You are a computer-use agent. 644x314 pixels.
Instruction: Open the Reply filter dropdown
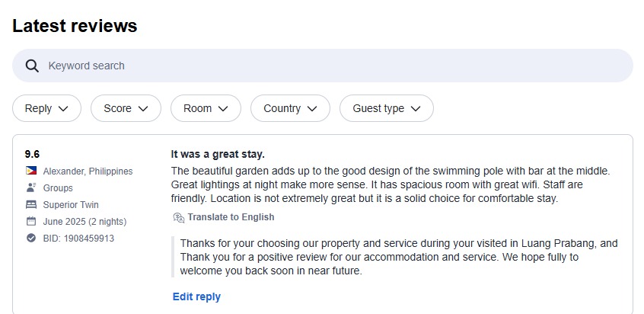point(47,108)
